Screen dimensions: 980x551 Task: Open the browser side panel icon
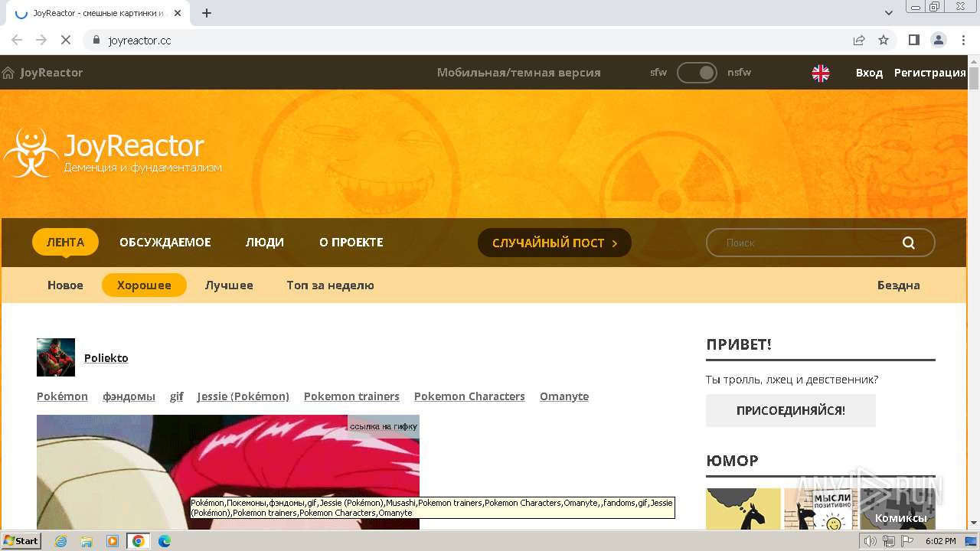(x=914, y=40)
